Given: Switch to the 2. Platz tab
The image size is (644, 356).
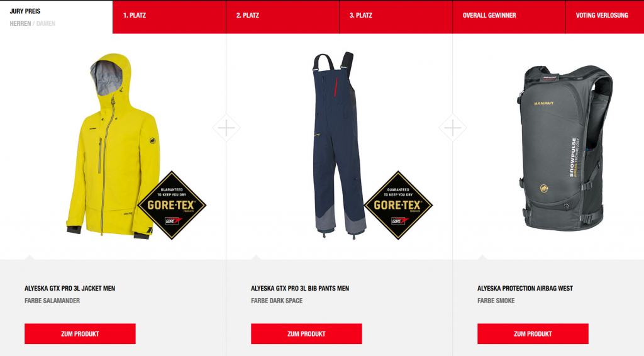Looking at the screenshot, I should (x=282, y=17).
